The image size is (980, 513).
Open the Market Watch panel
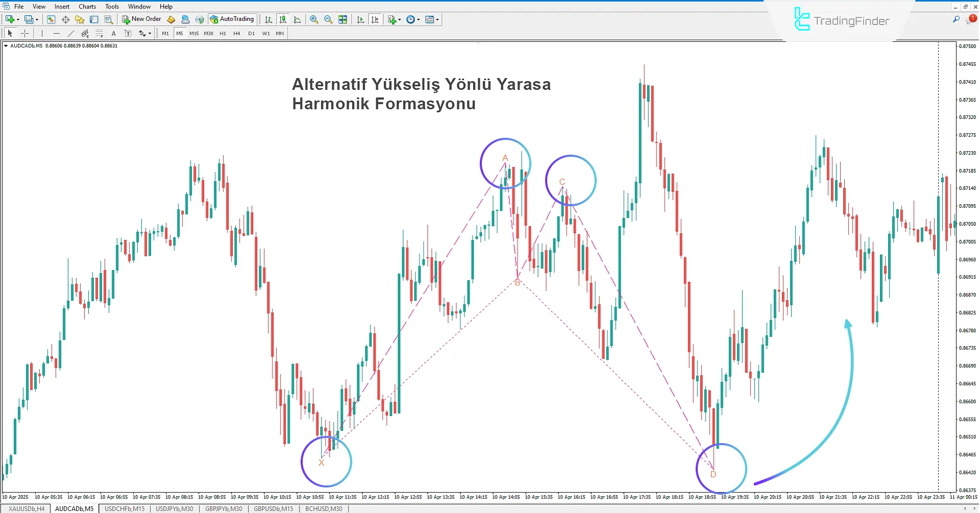pyautogui.click(x=50, y=19)
